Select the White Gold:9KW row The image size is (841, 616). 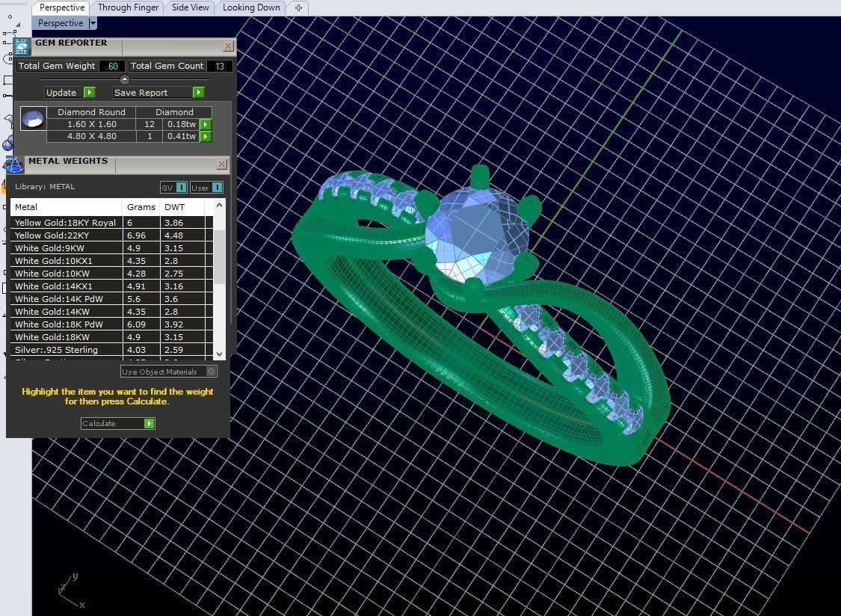(111, 248)
